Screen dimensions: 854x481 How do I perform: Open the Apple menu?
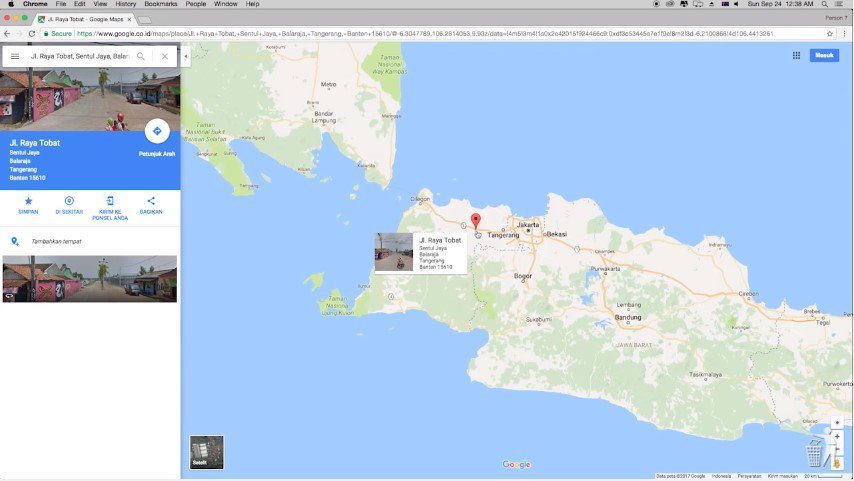point(10,4)
